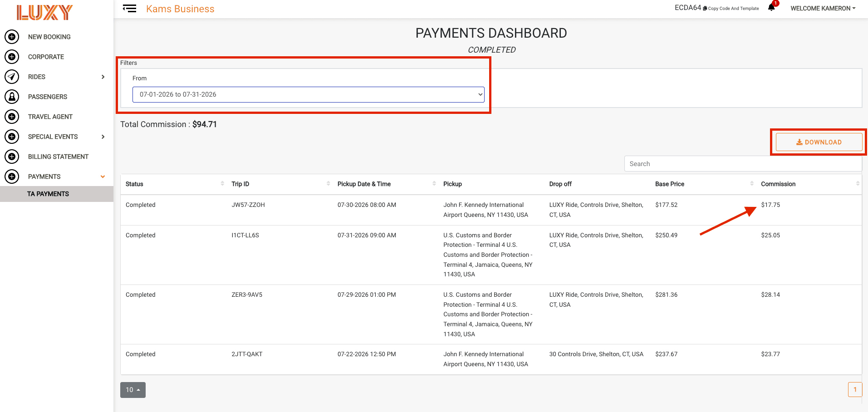The height and width of the screenshot is (412, 868).
Task: Sort table by Base Price arrows
Action: point(752,183)
